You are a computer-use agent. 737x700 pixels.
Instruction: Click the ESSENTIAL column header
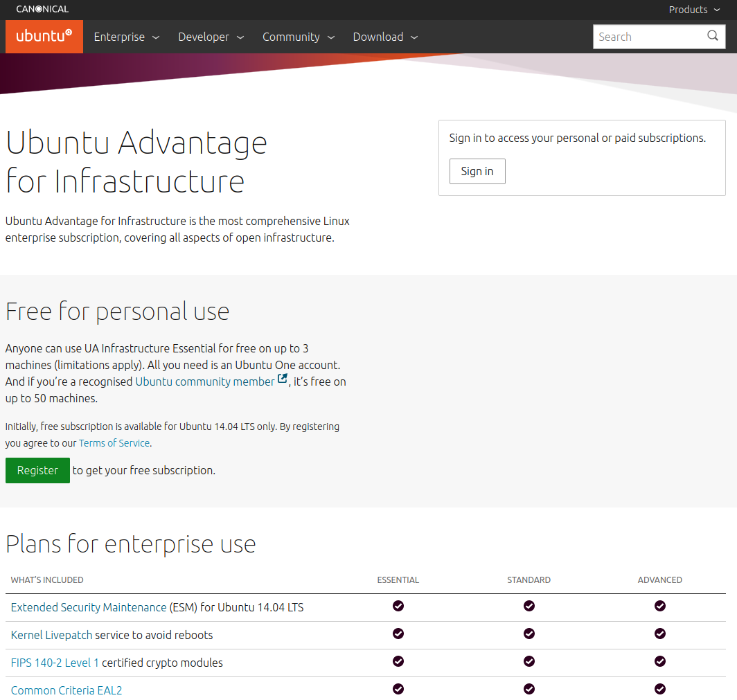(398, 580)
